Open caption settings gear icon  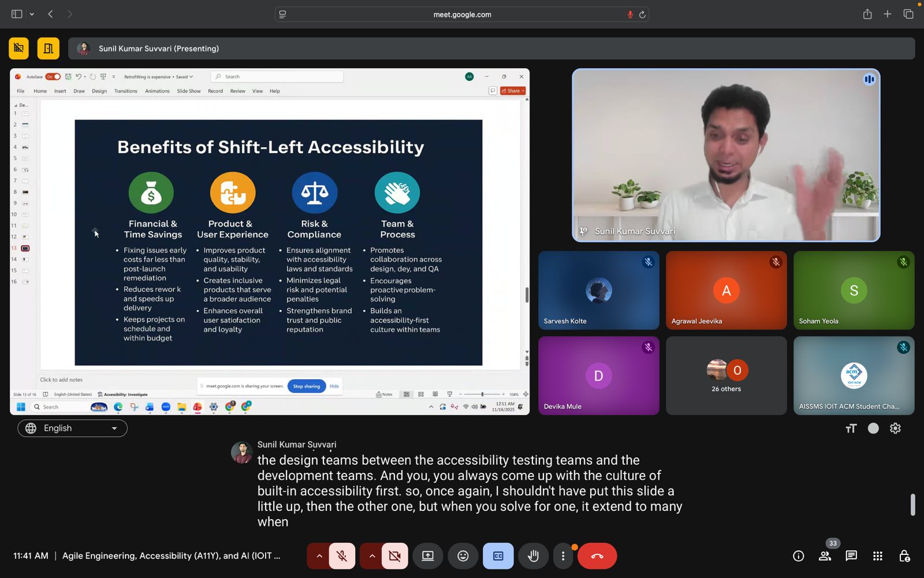pyautogui.click(x=895, y=428)
